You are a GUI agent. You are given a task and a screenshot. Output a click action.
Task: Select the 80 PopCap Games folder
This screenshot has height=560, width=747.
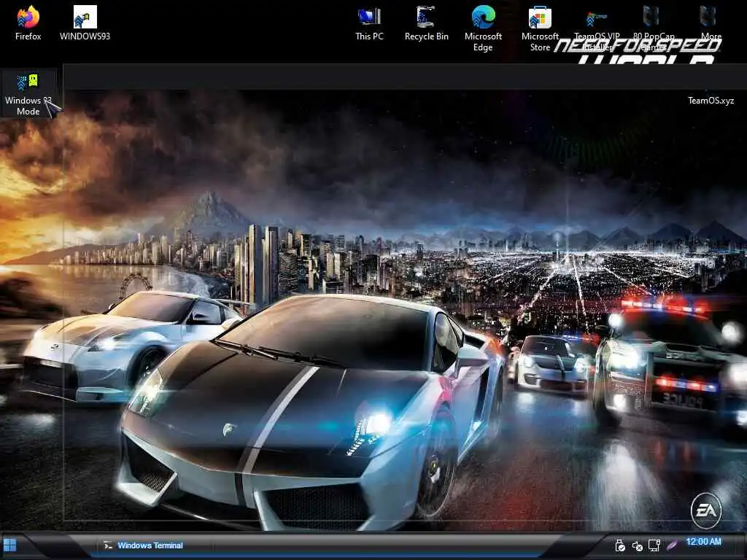654,28
